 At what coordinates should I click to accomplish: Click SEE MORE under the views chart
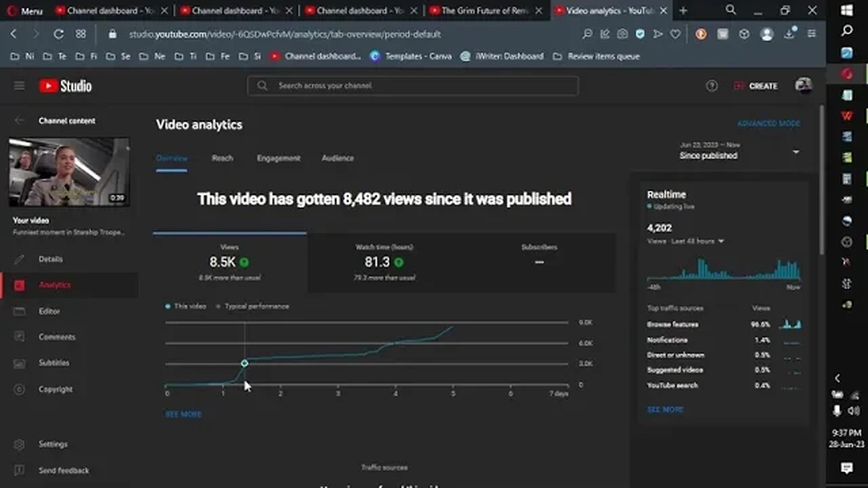point(184,414)
